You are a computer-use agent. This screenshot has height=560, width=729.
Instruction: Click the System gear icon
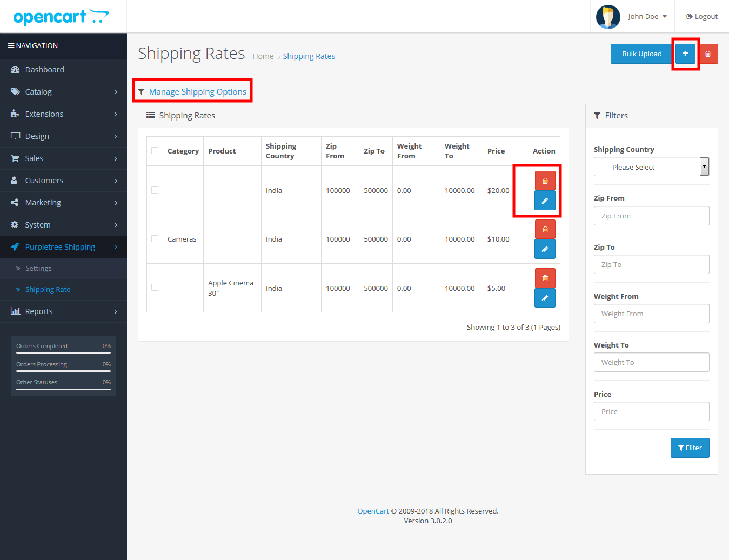click(x=15, y=225)
